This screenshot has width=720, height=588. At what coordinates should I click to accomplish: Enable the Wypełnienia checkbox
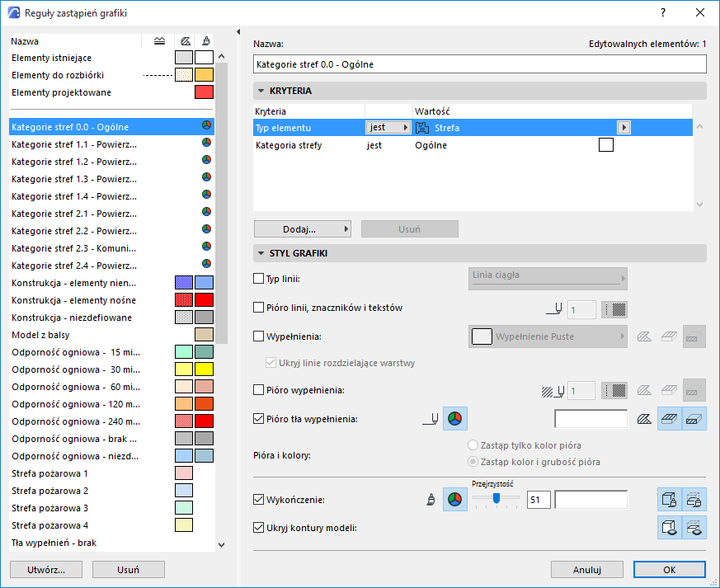coord(258,336)
